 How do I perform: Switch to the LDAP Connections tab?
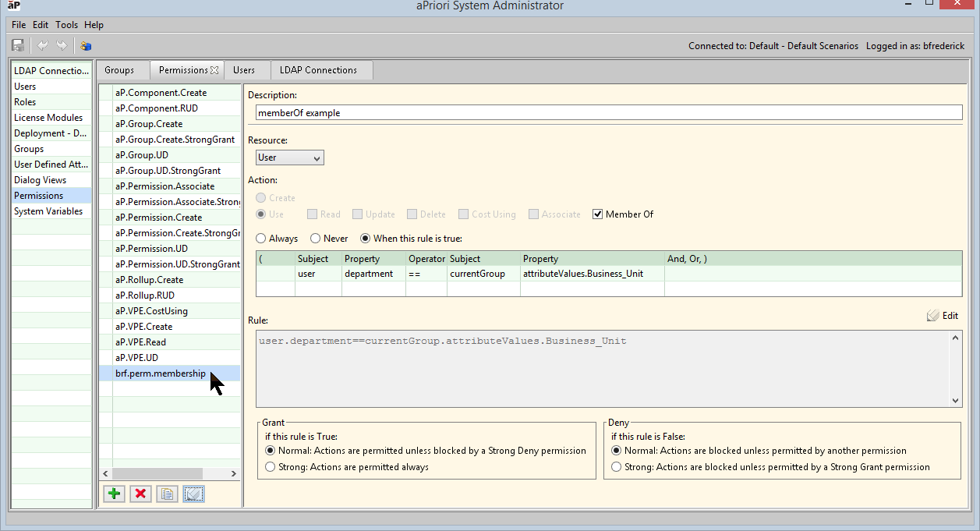[x=318, y=70]
